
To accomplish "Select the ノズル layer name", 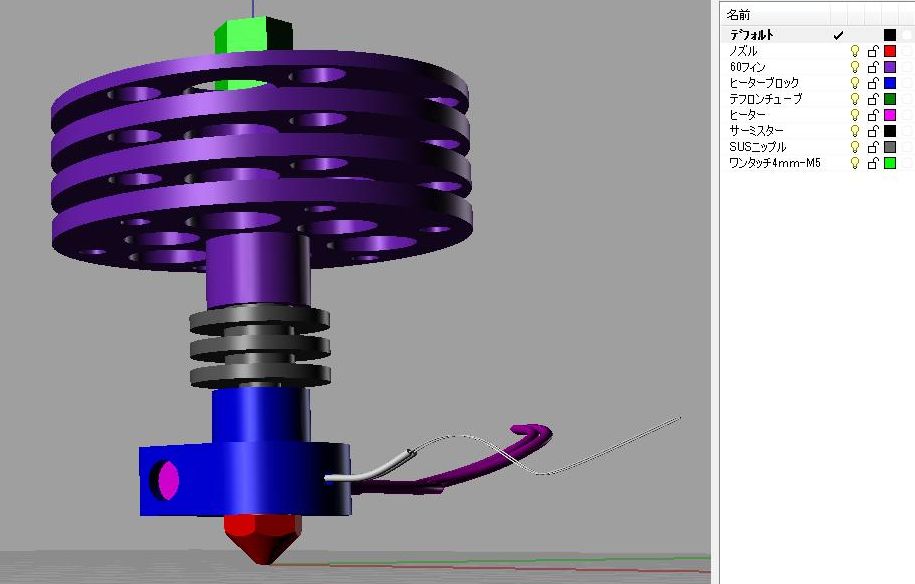I will 743,51.
